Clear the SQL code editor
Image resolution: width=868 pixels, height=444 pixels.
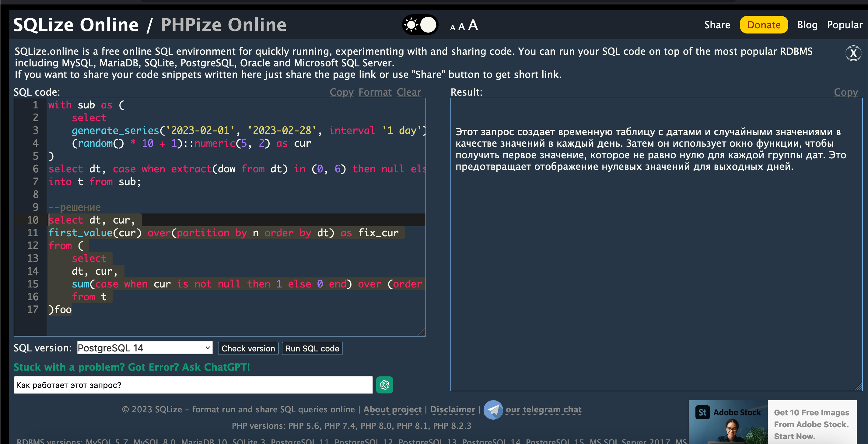[x=408, y=92]
